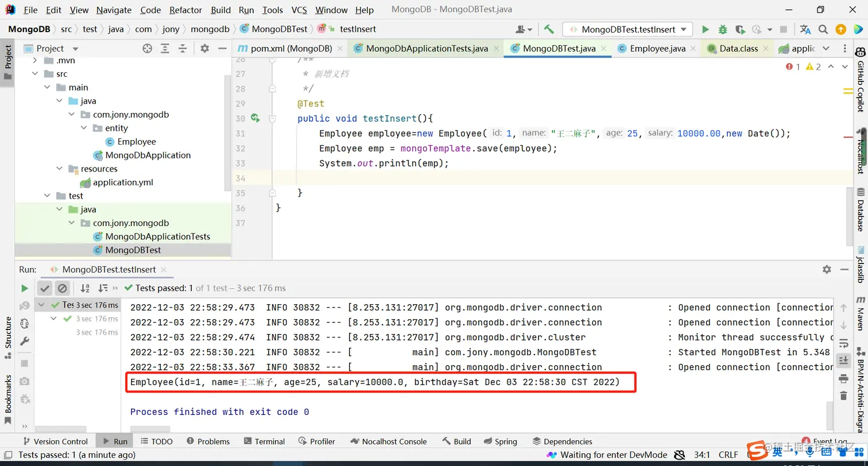This screenshot has width=868, height=466.
Task: Open the Navigate menu
Action: pos(114,10)
